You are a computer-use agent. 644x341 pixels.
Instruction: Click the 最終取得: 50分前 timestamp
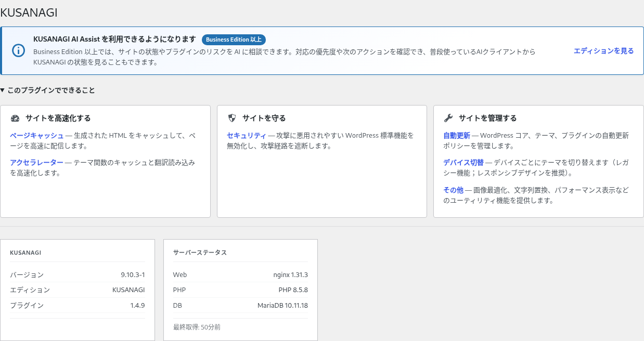(x=197, y=327)
